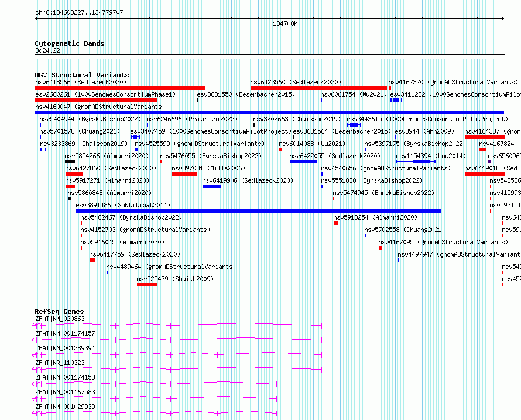Screen dimensions: 521x420
Task: Click the nsv525439 (Shaikh2009) label
Action: pos(175,279)
